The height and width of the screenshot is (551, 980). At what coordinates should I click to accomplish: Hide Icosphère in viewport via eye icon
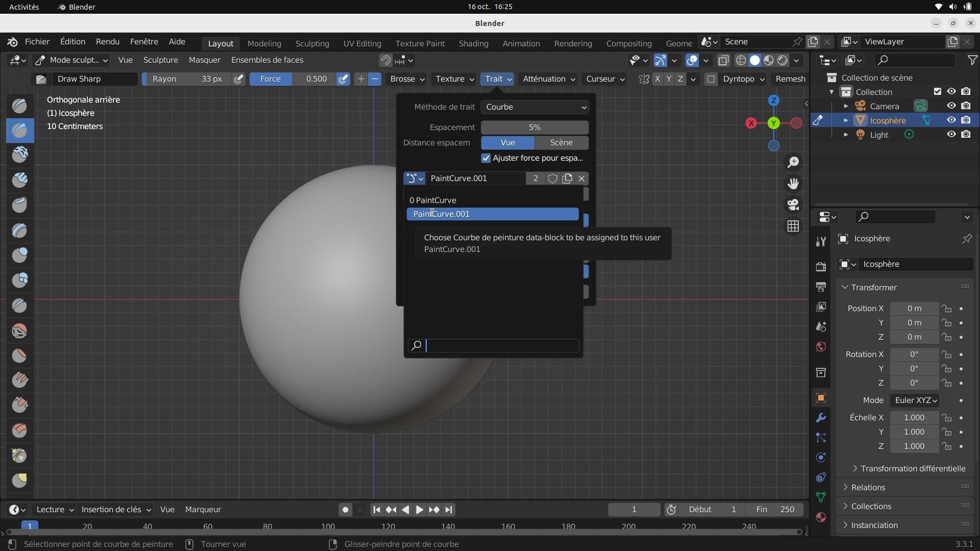point(951,120)
